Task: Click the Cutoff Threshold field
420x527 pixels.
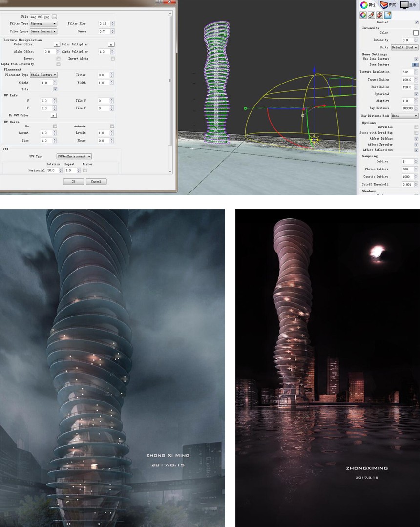Action: (x=408, y=184)
